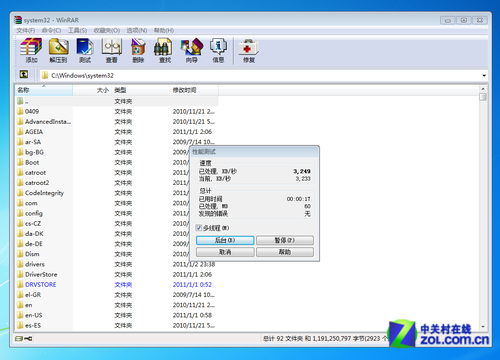This screenshot has height=360, width=500.
Task: Select the Dism folder row
Action: 103,254
